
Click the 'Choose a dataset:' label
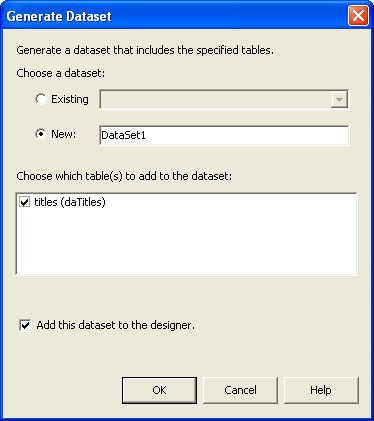(61, 73)
